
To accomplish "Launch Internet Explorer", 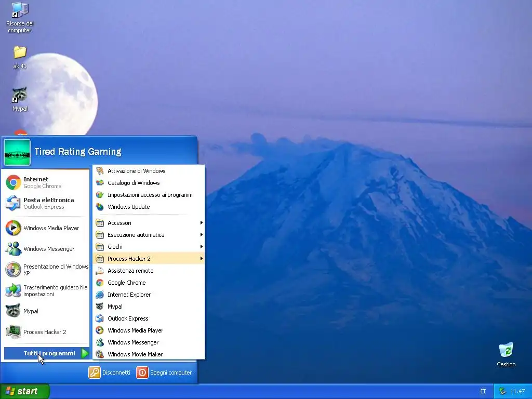I will pos(149,295).
